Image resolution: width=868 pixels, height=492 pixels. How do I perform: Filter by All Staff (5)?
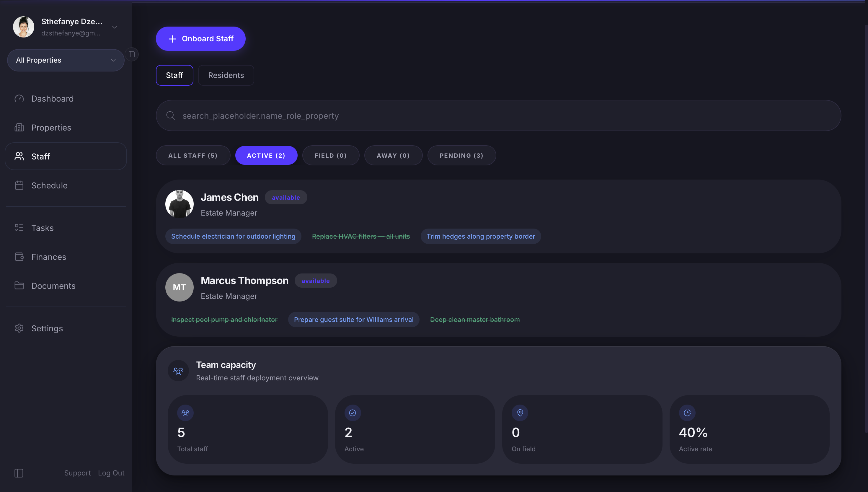[193, 155]
